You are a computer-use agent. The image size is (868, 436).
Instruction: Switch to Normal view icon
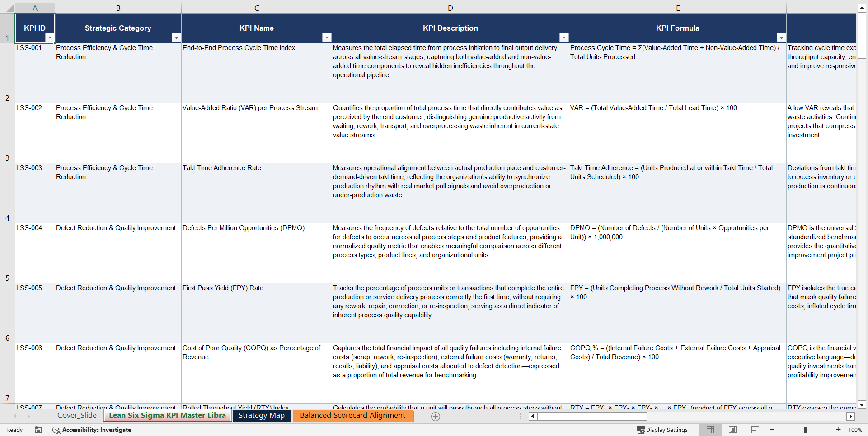coord(710,430)
